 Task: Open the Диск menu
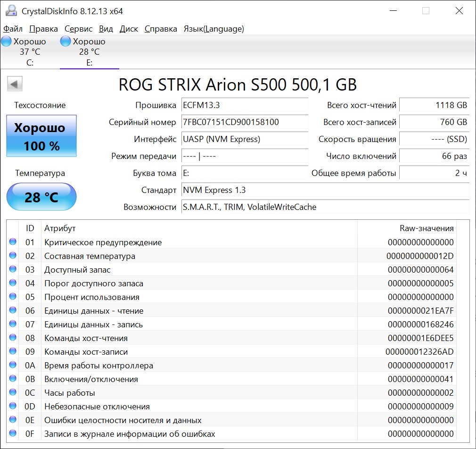point(129,29)
